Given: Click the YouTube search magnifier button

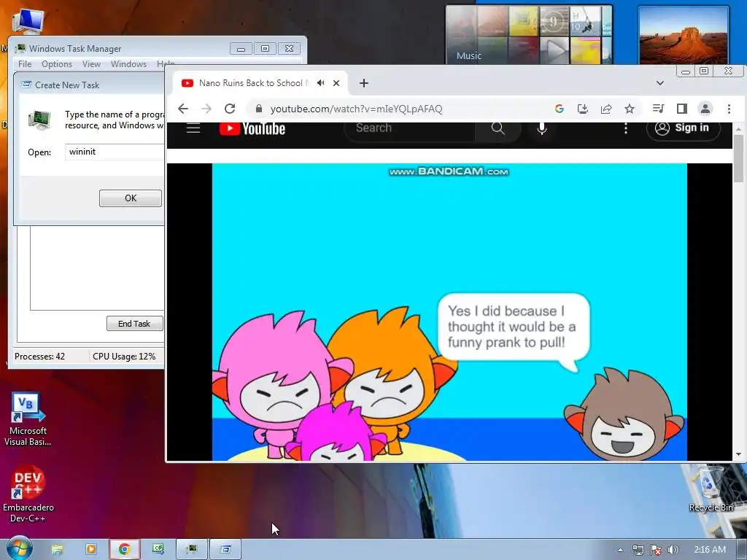Looking at the screenshot, I should click(498, 128).
